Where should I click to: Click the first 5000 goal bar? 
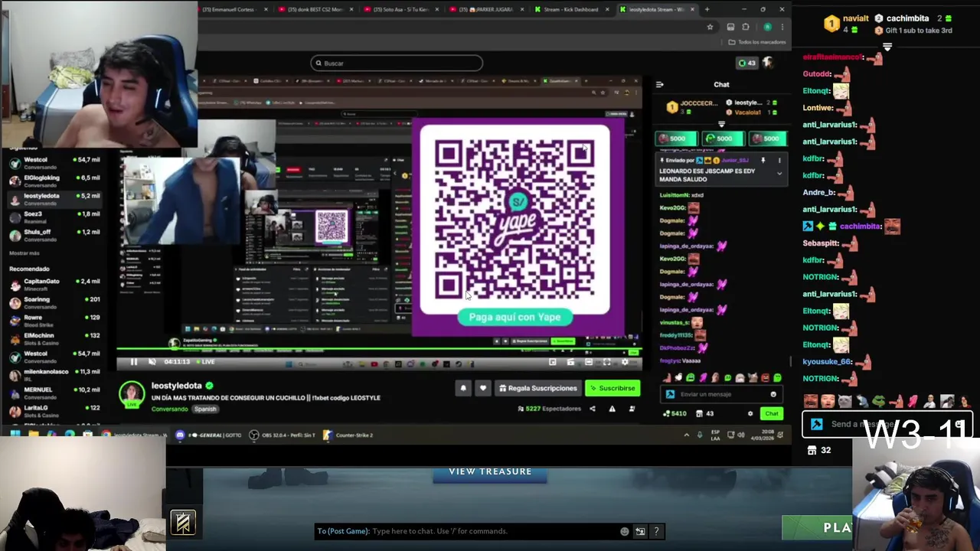click(x=675, y=139)
